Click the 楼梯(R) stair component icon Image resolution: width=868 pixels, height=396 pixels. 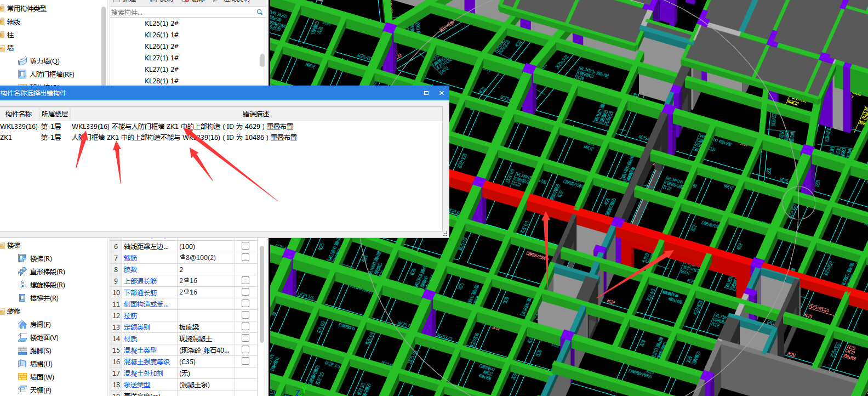pyautogui.click(x=22, y=258)
